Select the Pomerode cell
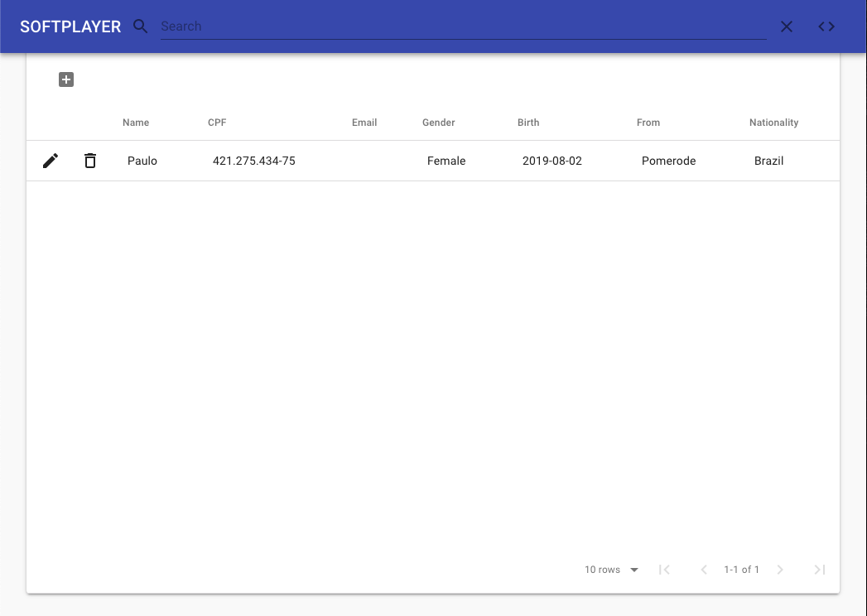The width and height of the screenshot is (867, 616). pos(668,161)
